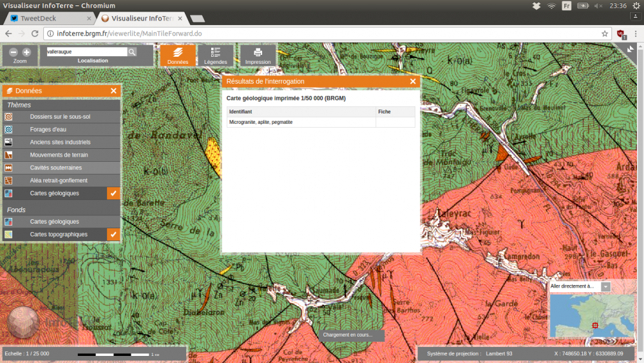644x363 pixels.
Task: Click the search magnifier next to valleraugue
Action: pos(132,52)
